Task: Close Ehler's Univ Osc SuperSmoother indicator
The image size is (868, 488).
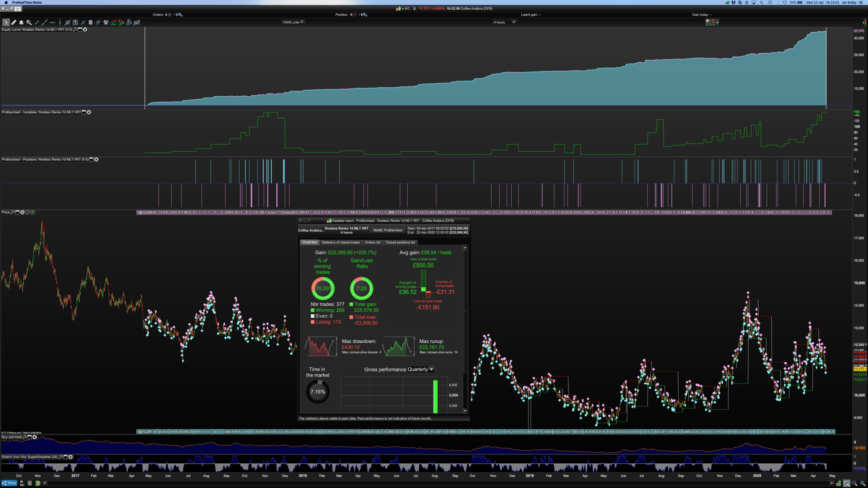Action: (70, 457)
